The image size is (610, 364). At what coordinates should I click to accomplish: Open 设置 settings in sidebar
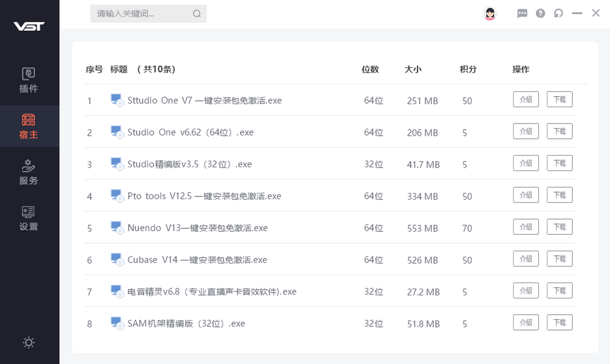[x=29, y=219]
